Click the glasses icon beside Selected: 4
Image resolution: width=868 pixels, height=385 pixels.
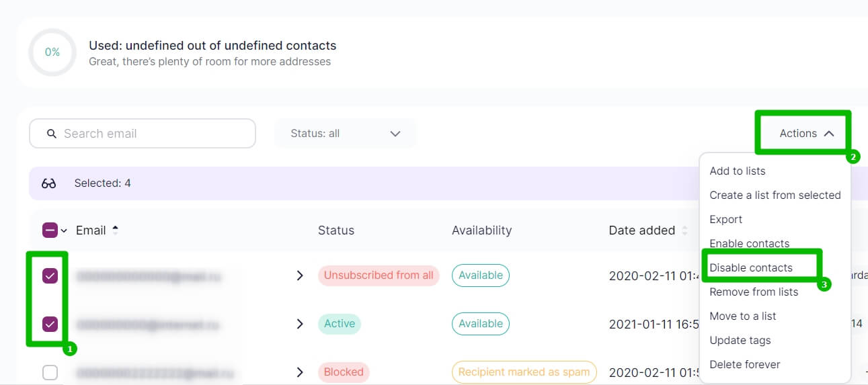click(48, 183)
